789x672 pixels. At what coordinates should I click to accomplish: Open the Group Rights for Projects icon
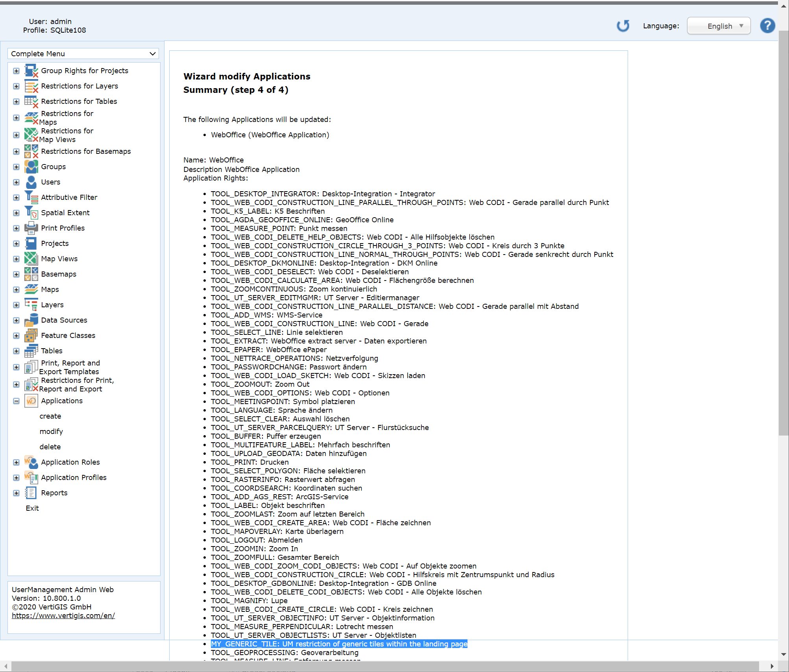point(31,71)
